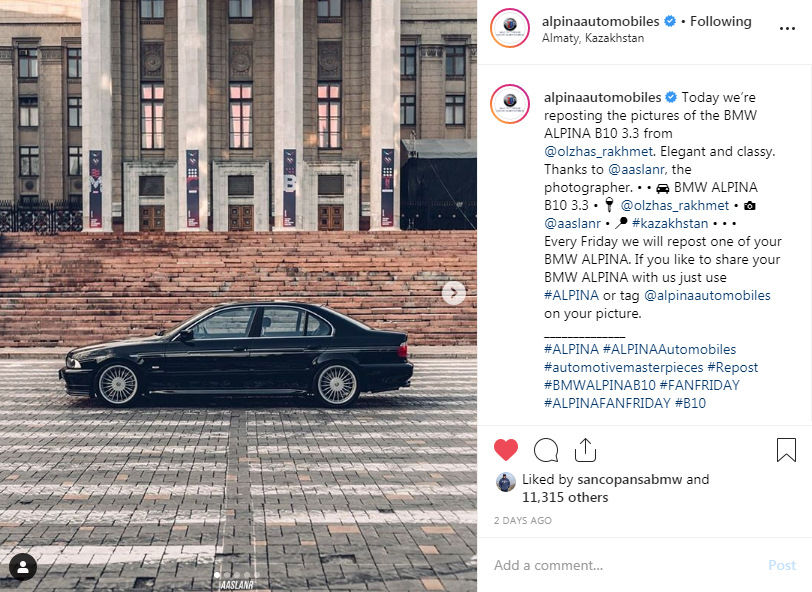Open the #kazakhstan hashtag
Viewport: 812px width, 592px height.
[670, 223]
